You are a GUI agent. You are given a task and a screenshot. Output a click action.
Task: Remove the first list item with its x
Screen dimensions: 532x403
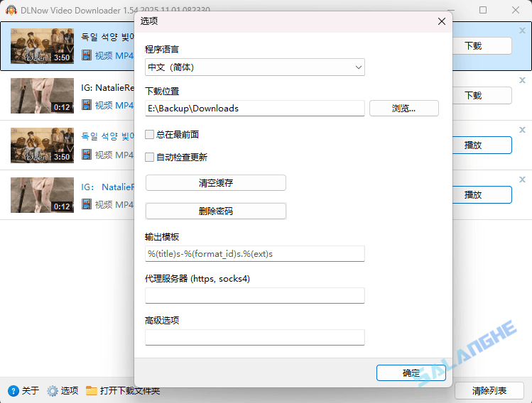(523, 31)
